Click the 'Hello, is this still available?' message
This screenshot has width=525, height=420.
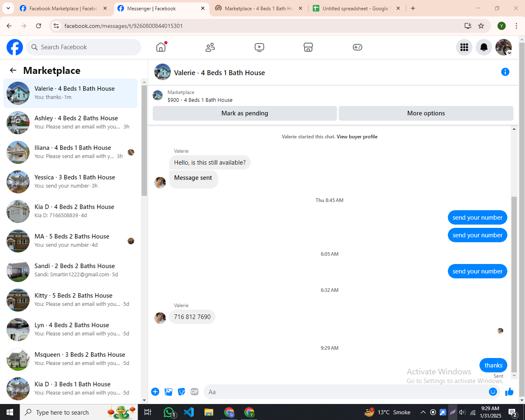(210, 163)
